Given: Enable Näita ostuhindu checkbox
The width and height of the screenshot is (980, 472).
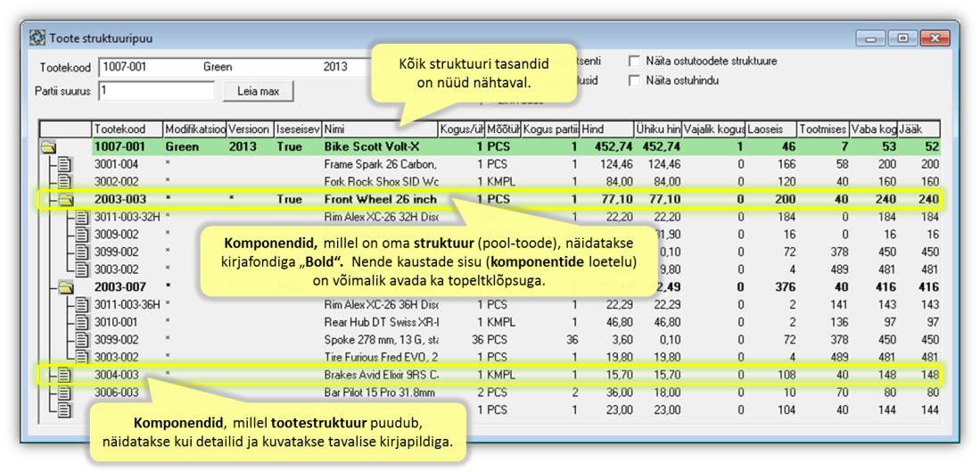Looking at the screenshot, I should pyautogui.click(x=635, y=80).
